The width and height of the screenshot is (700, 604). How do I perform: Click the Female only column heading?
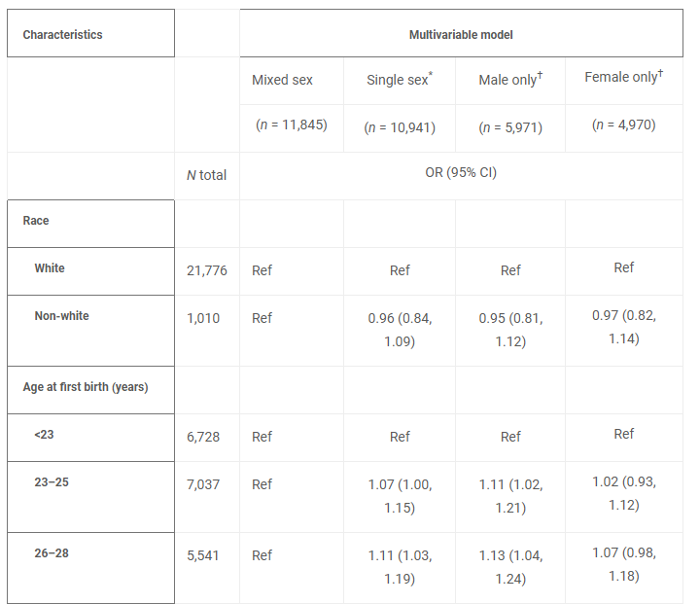623,78
